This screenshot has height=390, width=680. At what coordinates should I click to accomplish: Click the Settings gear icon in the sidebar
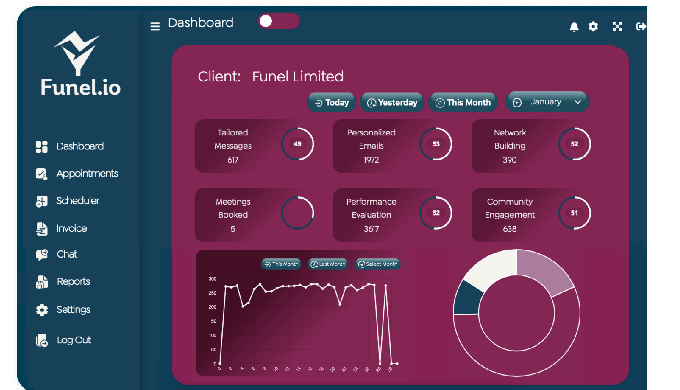click(42, 310)
